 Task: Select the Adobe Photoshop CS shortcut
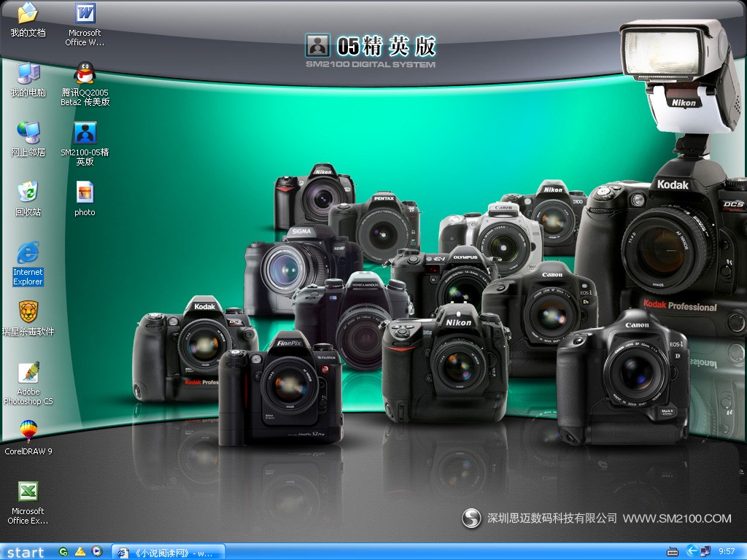click(28, 373)
